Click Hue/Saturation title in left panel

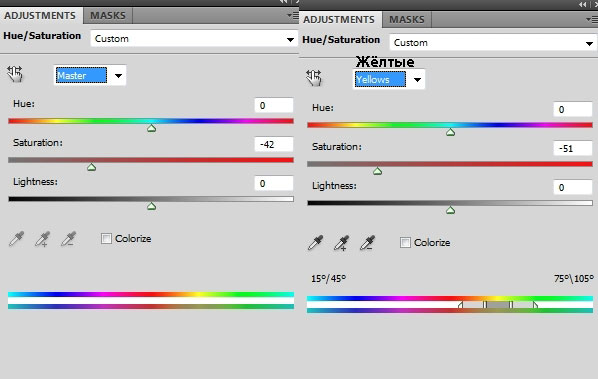coord(42,36)
